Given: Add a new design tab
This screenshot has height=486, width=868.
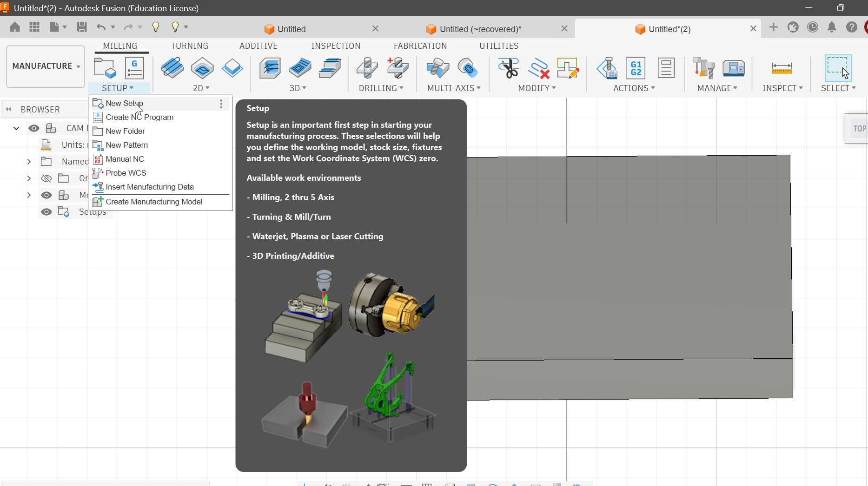Looking at the screenshot, I should [773, 27].
